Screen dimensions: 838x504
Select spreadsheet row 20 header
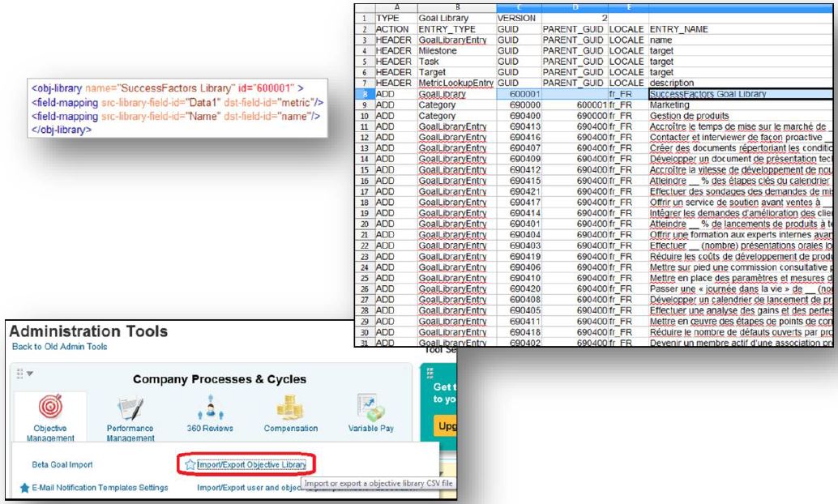pyautogui.click(x=365, y=224)
